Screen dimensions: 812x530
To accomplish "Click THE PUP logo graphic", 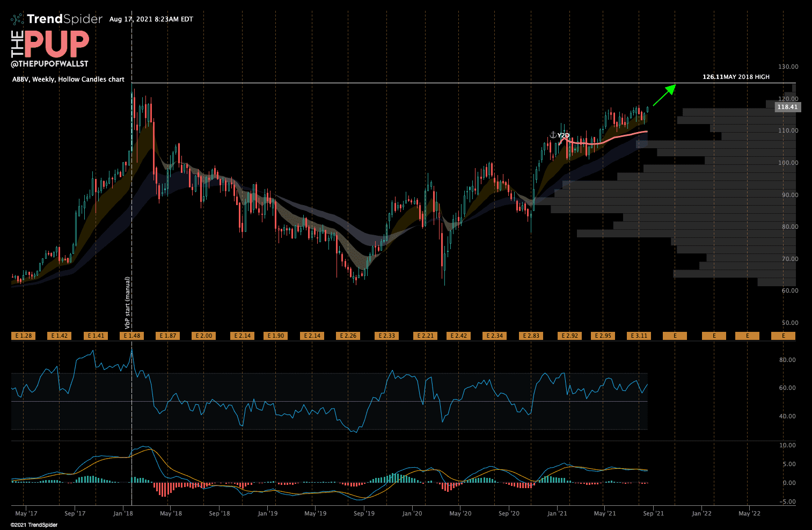I will tap(50, 45).
